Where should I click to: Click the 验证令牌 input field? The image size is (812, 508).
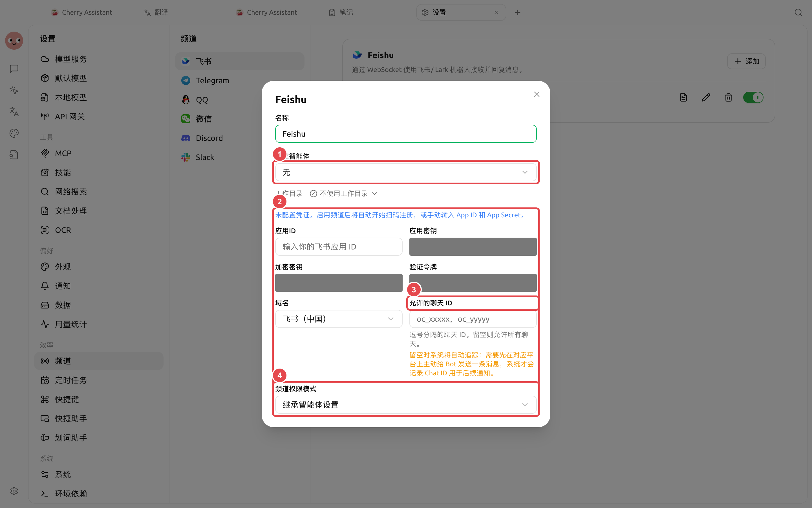(473, 283)
